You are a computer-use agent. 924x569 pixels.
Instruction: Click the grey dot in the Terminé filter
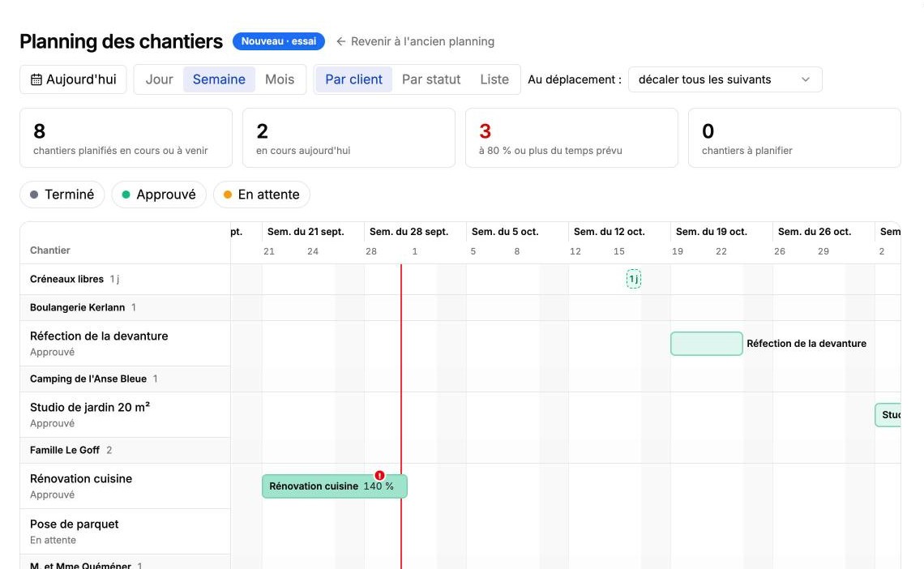click(34, 195)
